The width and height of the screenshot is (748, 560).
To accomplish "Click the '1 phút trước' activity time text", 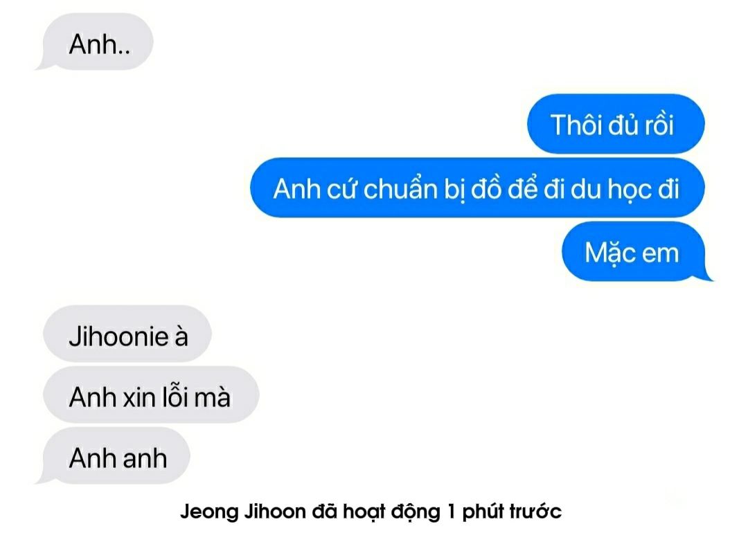I will pyautogui.click(x=504, y=512).
